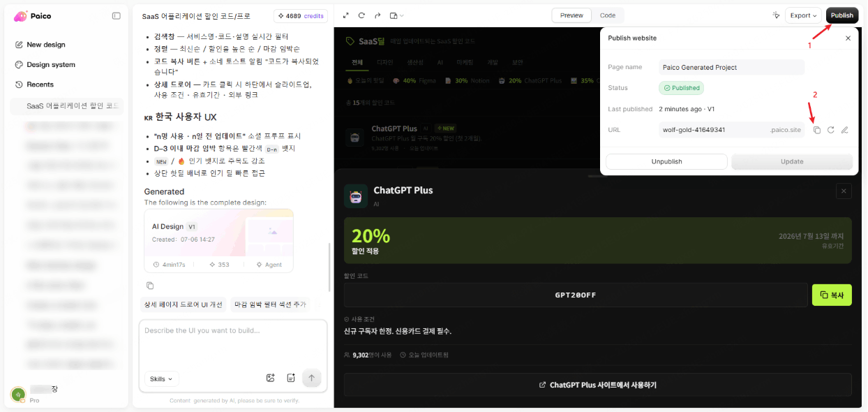868x412 pixels.
Task: Open the device size dropdown
Action: [x=396, y=15]
